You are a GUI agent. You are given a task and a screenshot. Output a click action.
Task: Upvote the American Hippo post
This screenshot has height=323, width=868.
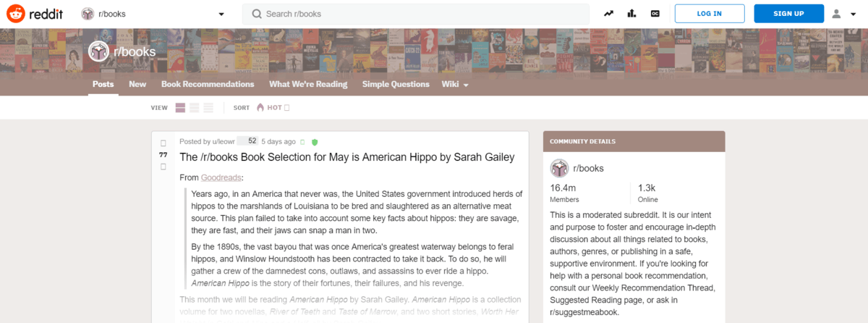pyautogui.click(x=163, y=143)
